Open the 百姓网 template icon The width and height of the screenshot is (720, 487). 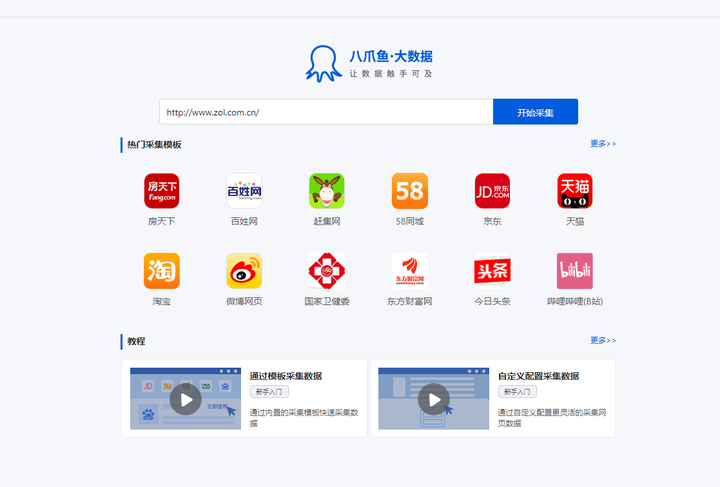pyautogui.click(x=244, y=191)
